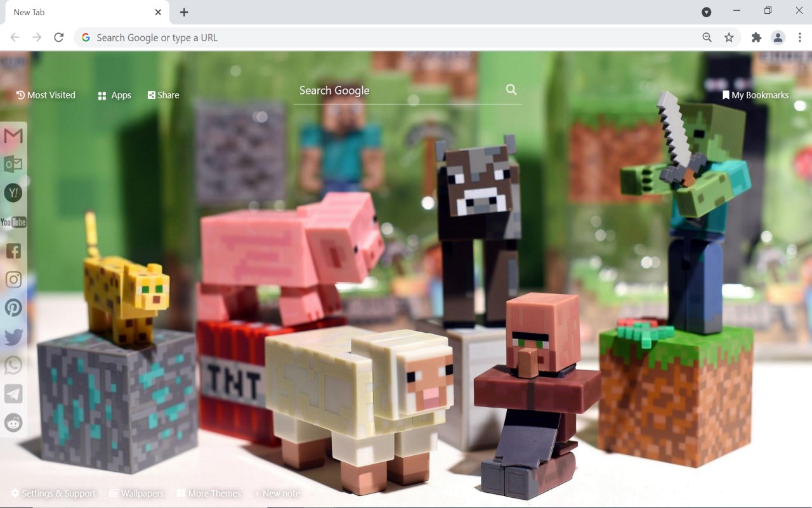Click the Share link
812x508 pixels.
(163, 95)
